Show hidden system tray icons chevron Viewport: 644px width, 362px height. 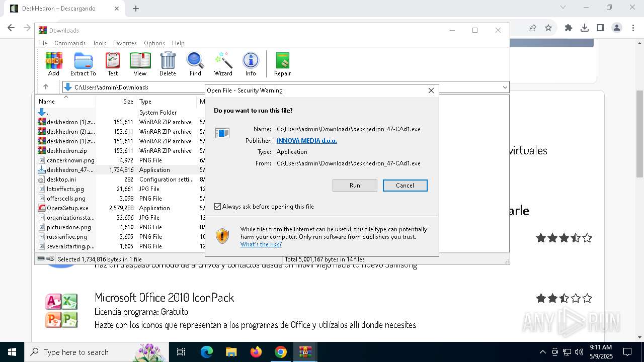tap(542, 352)
